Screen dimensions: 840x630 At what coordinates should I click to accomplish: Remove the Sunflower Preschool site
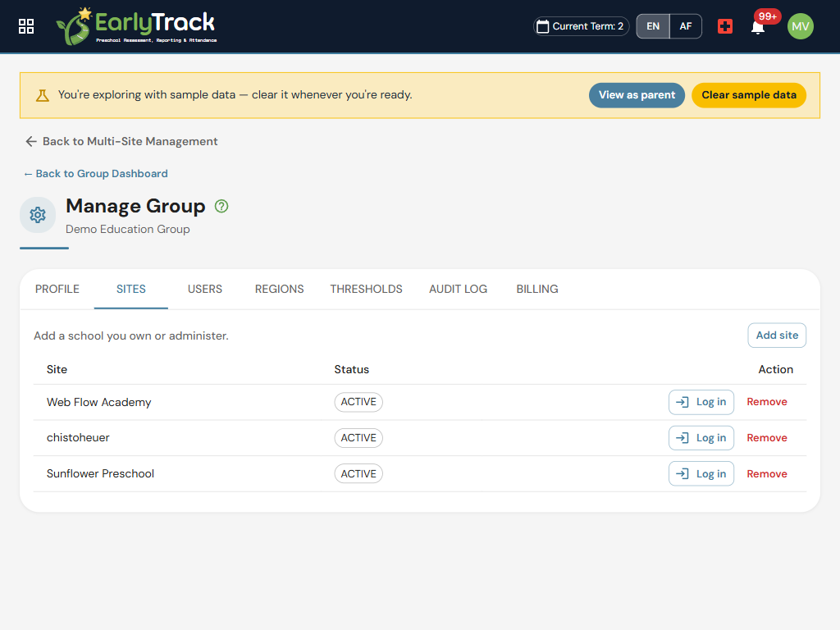click(767, 474)
